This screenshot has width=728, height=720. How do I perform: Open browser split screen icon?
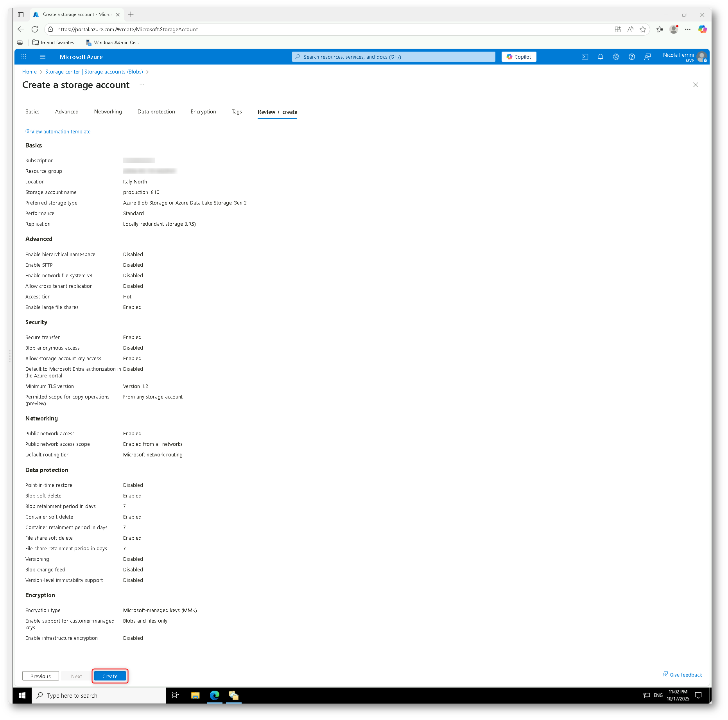click(x=618, y=29)
